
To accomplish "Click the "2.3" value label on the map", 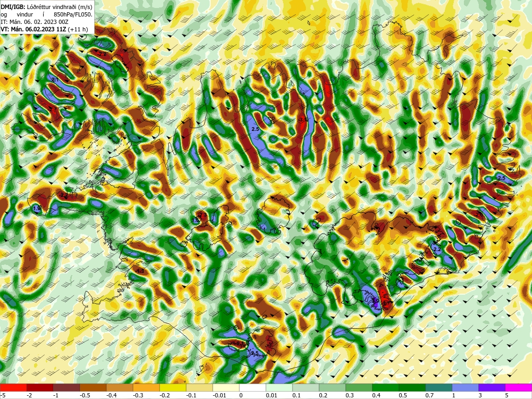I will coord(203,215).
